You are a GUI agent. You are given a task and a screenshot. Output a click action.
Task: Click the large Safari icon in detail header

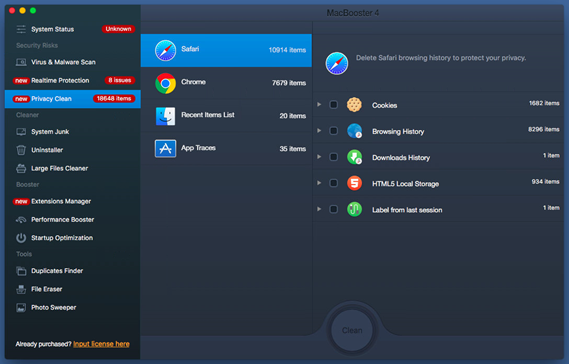click(337, 64)
